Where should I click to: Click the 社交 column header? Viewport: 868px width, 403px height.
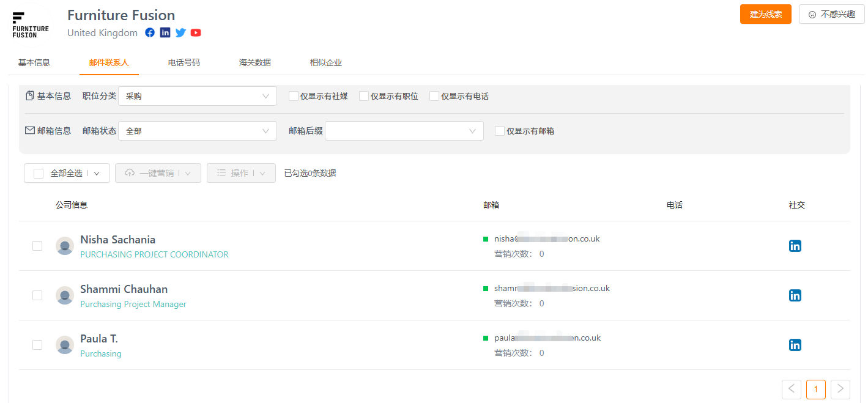(x=797, y=205)
